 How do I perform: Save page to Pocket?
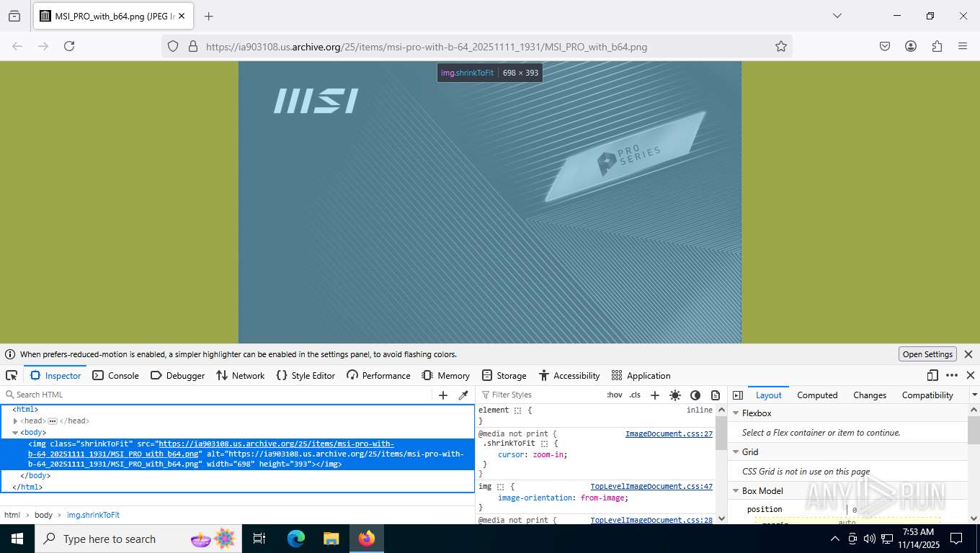point(885,46)
